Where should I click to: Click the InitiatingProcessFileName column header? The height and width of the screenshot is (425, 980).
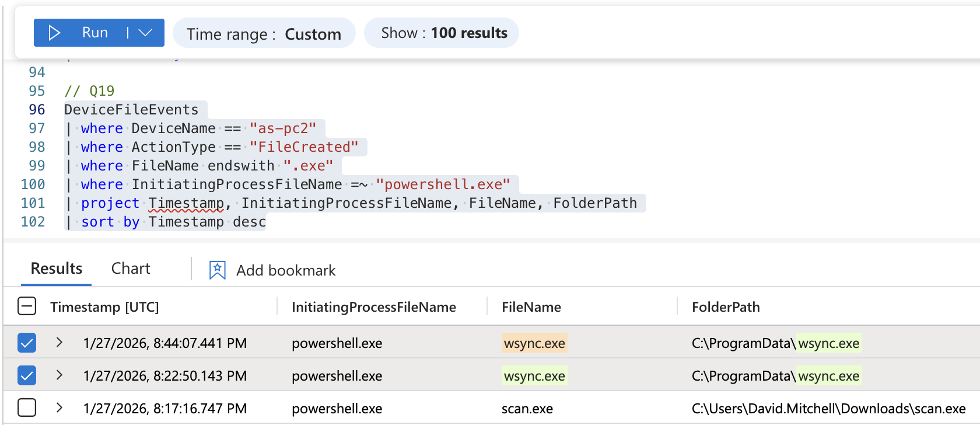[373, 307]
